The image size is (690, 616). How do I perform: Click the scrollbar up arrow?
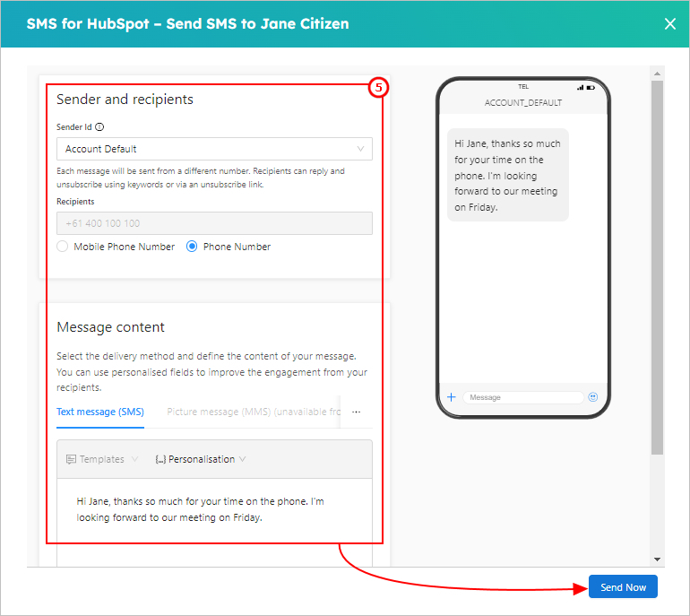point(657,74)
